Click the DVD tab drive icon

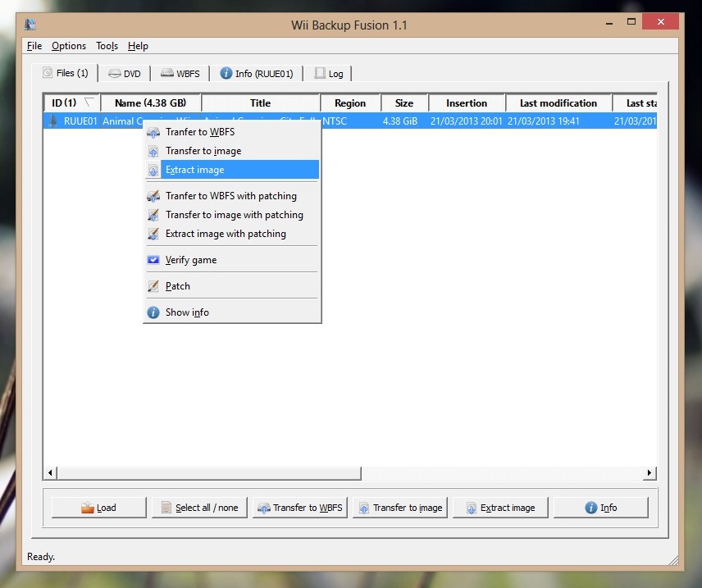click(115, 74)
